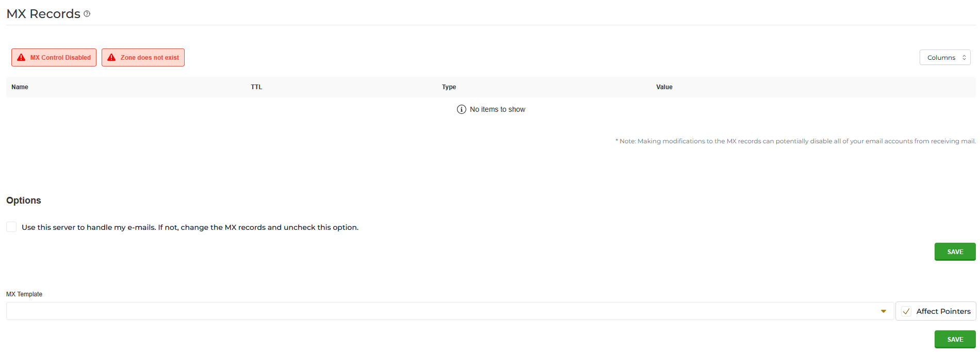The height and width of the screenshot is (352, 980).
Task: Click the info icon next to No items to show
Action: [462, 109]
